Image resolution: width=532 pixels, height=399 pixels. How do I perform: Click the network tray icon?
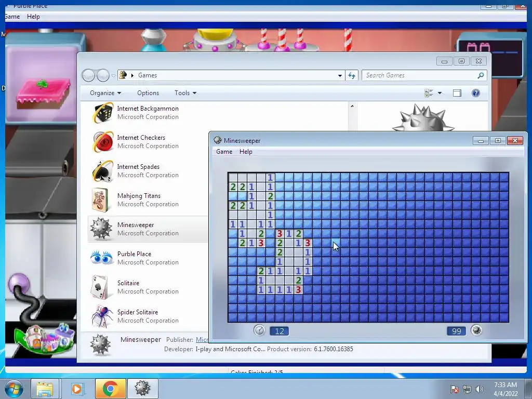tap(467, 389)
